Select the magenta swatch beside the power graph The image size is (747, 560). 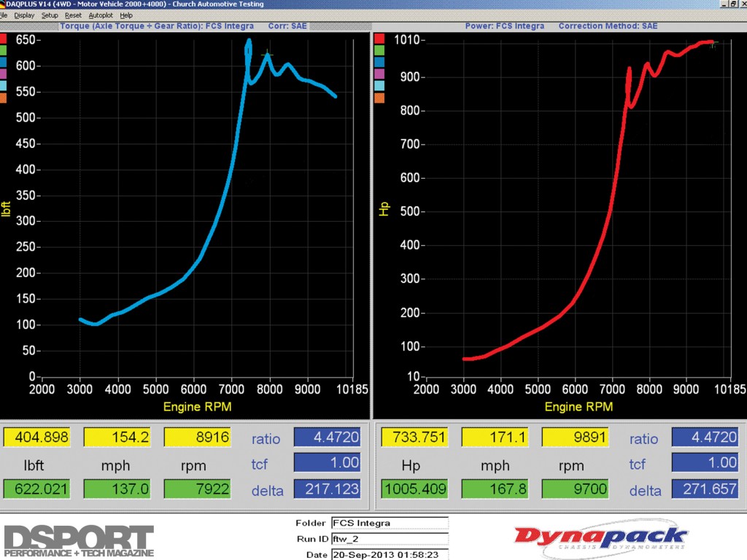[378, 74]
